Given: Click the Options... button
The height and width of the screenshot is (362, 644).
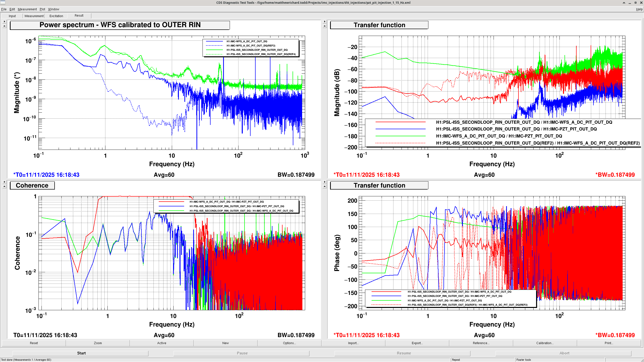Looking at the screenshot, I should click(289, 343).
